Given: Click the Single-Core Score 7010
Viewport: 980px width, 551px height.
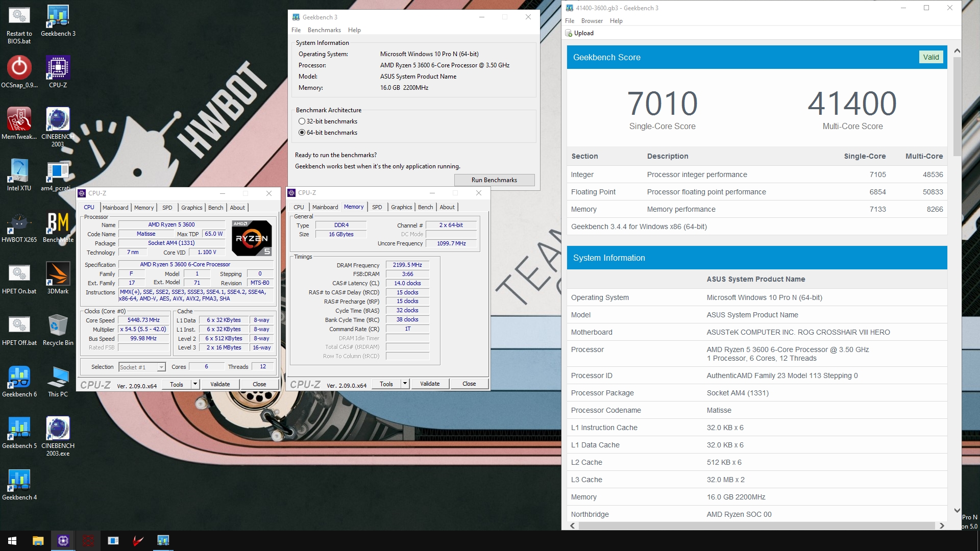Looking at the screenshot, I should (x=663, y=104).
